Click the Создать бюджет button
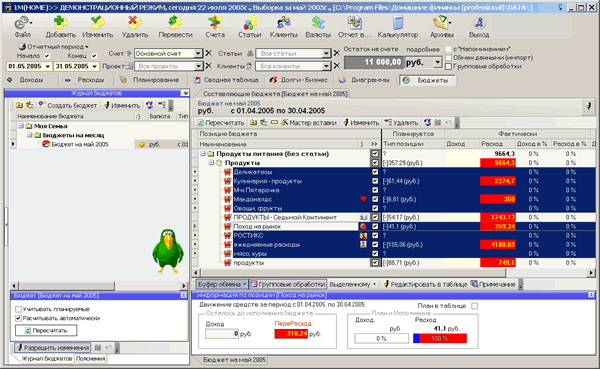The image size is (600, 369). (68, 105)
